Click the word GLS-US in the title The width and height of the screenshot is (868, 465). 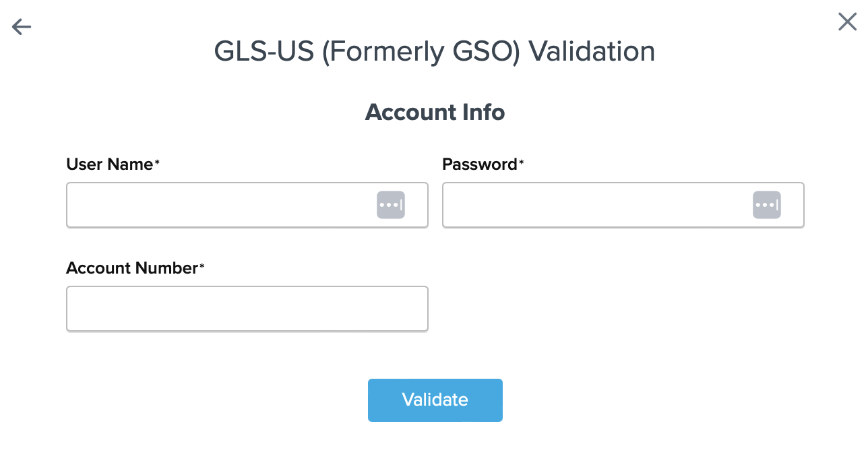coord(263,52)
